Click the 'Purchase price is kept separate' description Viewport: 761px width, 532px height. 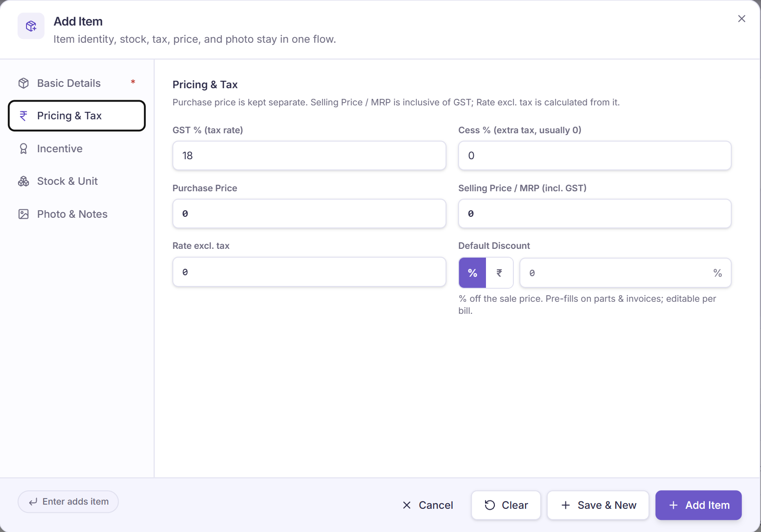[396, 102]
